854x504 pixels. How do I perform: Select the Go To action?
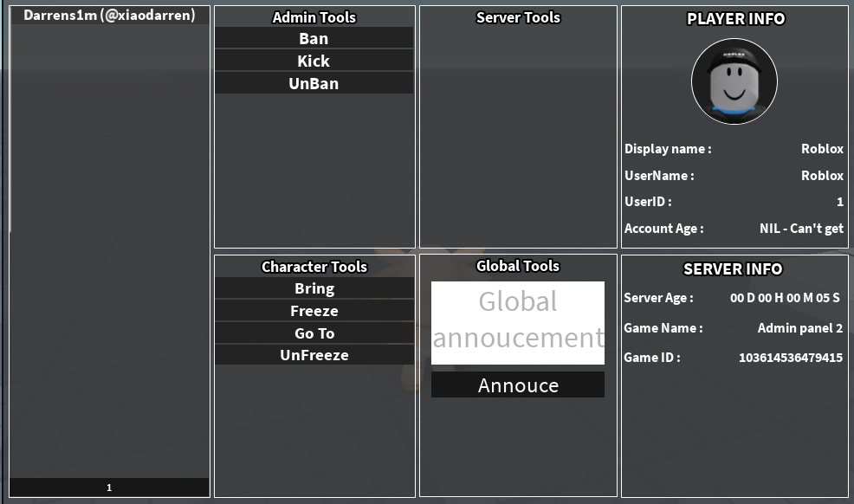(314, 333)
